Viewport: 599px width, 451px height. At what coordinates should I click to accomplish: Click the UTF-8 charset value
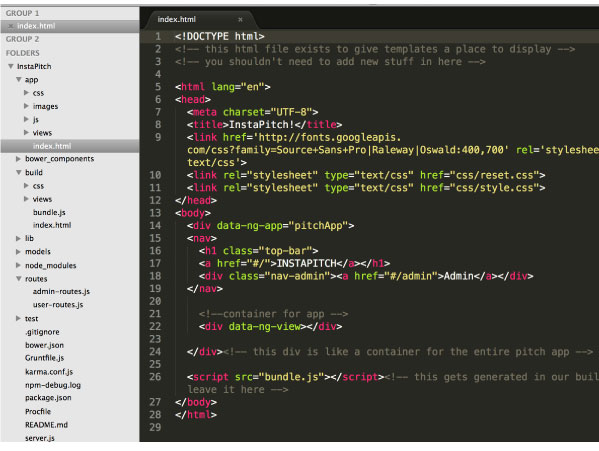coord(291,112)
